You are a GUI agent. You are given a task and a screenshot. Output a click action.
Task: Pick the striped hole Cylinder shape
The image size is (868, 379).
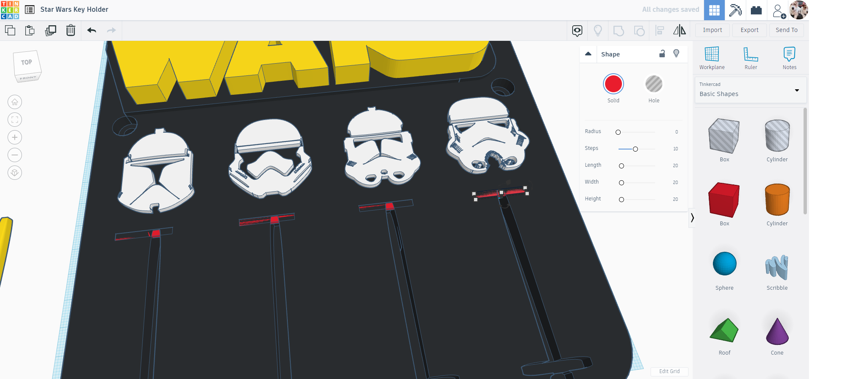[777, 136]
